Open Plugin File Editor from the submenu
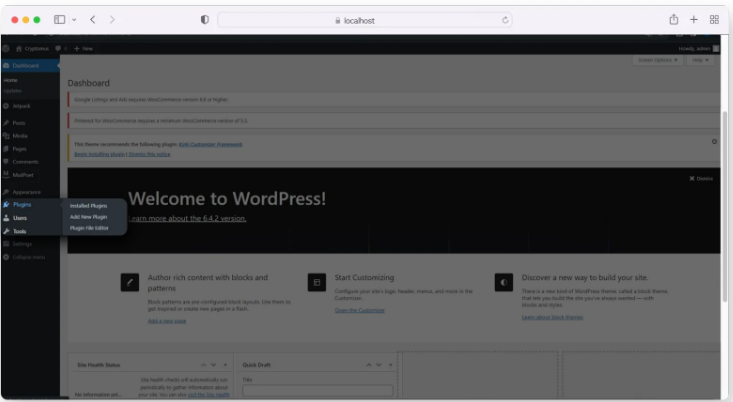 point(89,228)
